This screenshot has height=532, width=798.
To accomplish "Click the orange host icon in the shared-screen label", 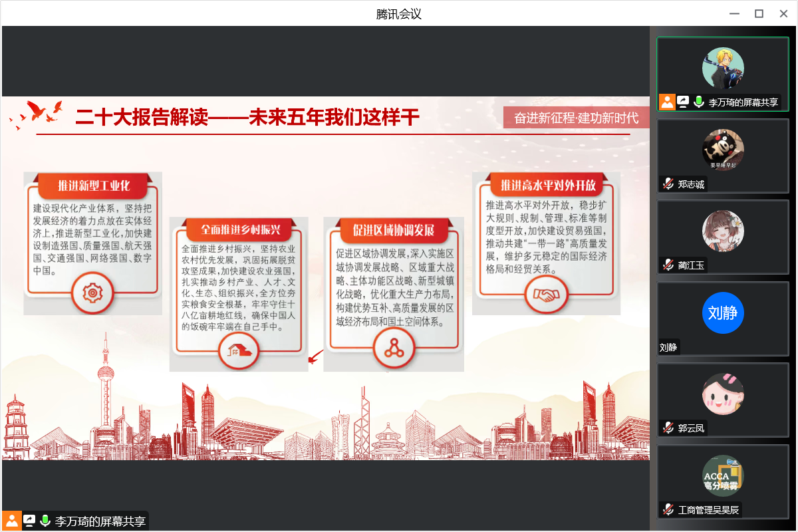I will (12, 521).
